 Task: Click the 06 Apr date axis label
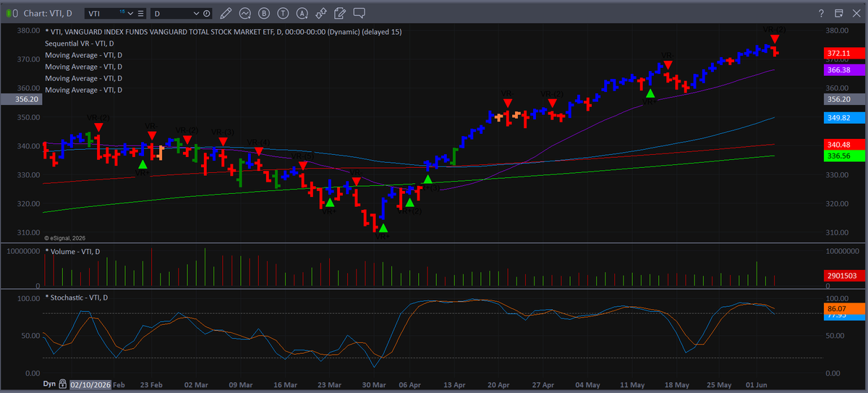[x=412, y=384]
